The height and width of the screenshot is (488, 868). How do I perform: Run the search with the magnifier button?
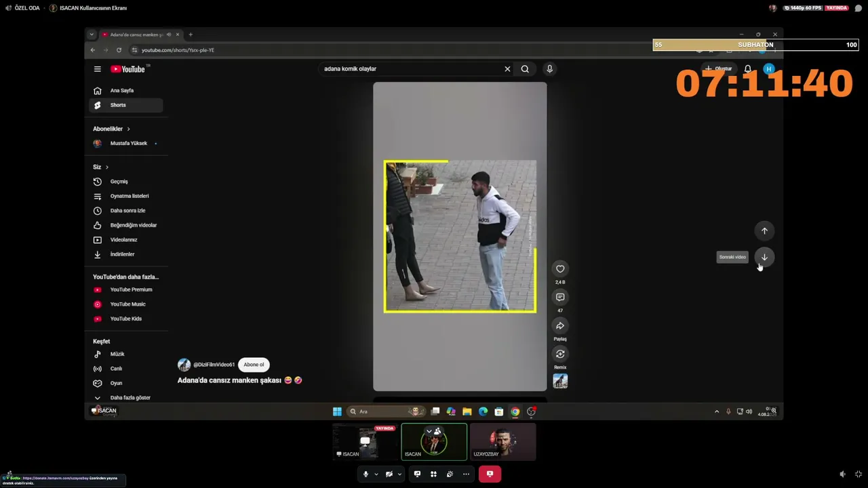(525, 68)
